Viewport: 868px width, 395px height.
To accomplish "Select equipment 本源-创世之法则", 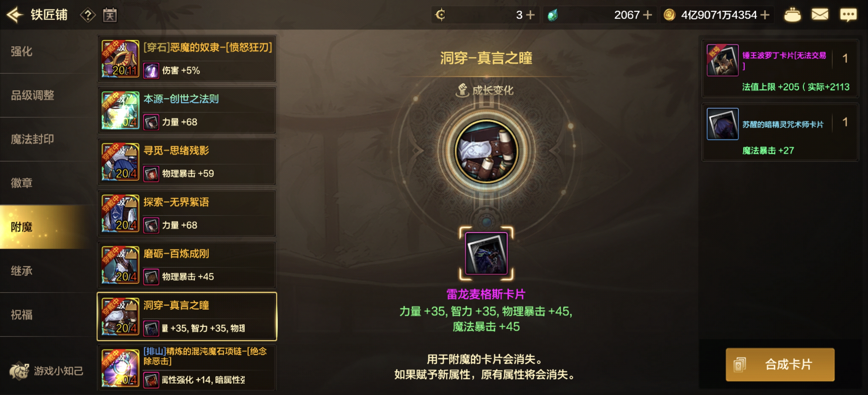I will (187, 110).
